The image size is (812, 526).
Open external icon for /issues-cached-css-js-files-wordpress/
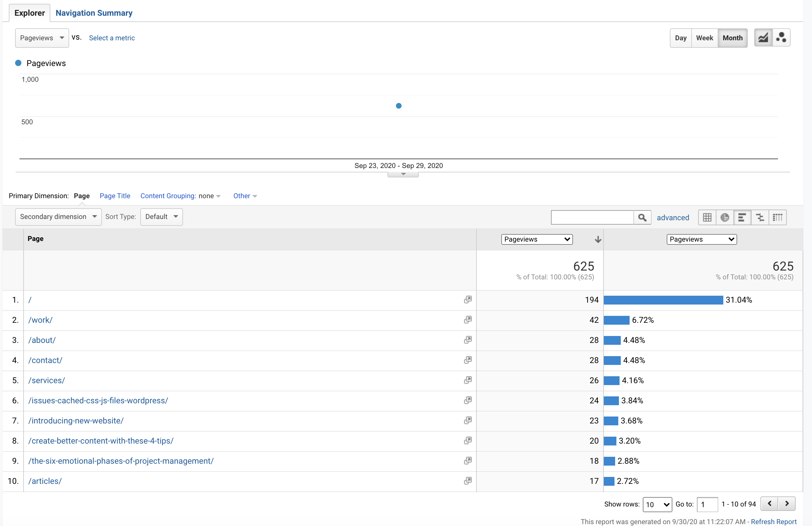(x=468, y=400)
